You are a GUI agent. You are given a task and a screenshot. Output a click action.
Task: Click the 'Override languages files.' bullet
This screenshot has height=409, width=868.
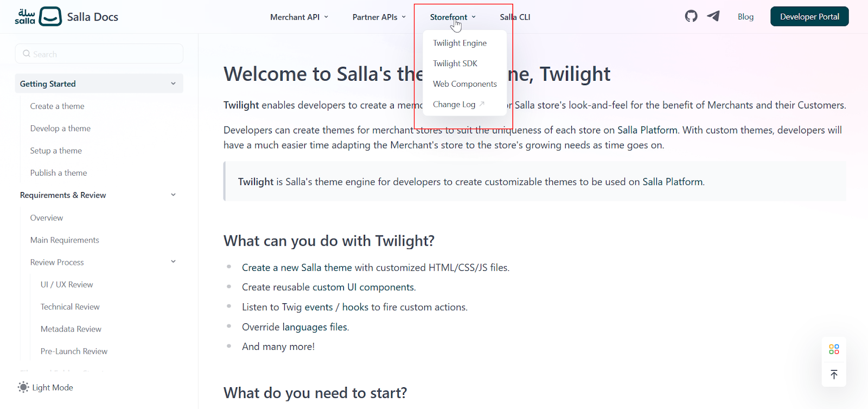pos(296,327)
